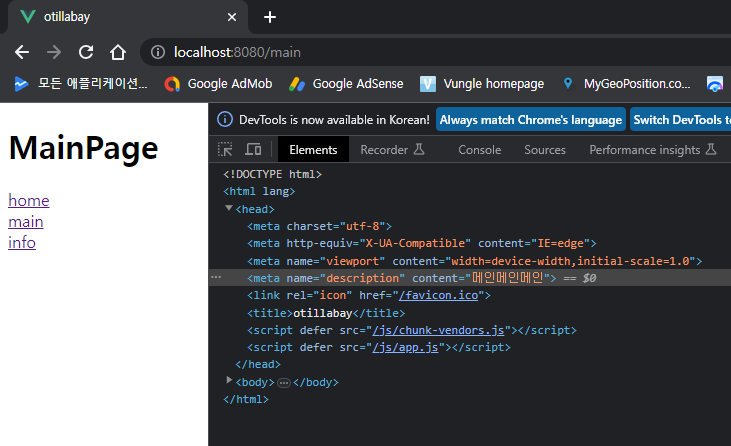The height and width of the screenshot is (446, 731).
Task: Close the otillabay tab
Action: pyautogui.click(x=232, y=17)
